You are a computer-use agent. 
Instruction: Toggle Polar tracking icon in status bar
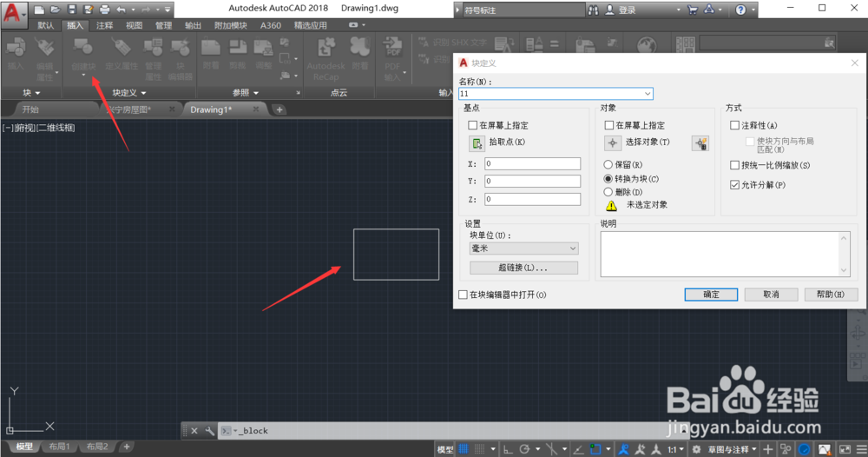click(x=525, y=449)
